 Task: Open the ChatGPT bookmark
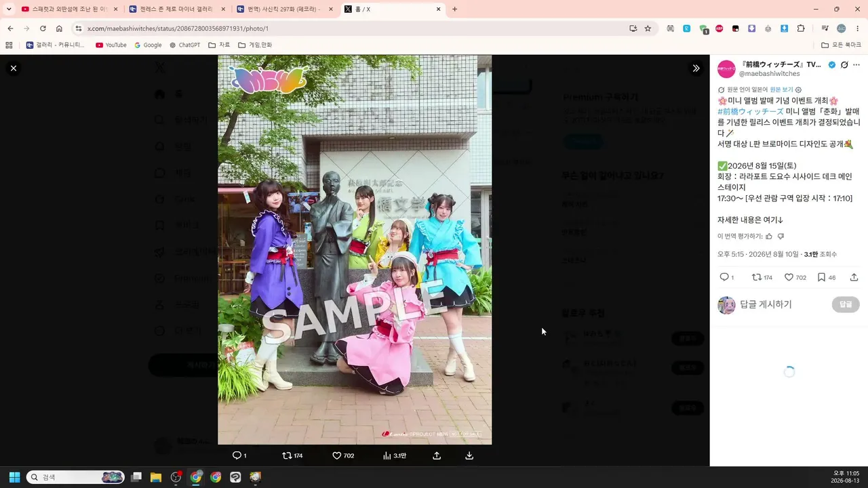[185, 45]
